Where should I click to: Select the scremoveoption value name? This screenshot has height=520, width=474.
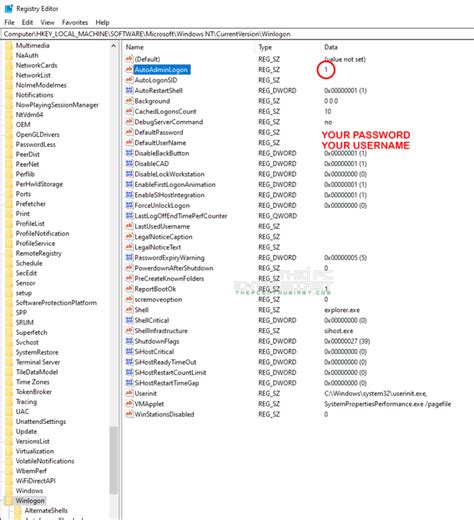(158, 299)
